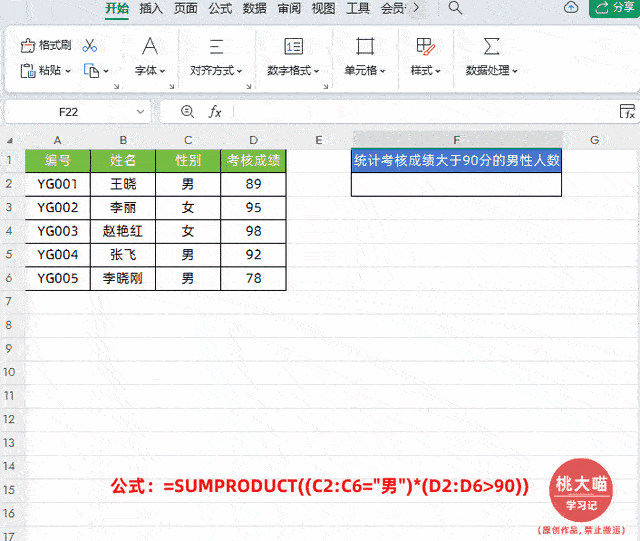The height and width of the screenshot is (541, 640).
Task: Expand the 单元格 dropdown arrow
Action: (382, 71)
